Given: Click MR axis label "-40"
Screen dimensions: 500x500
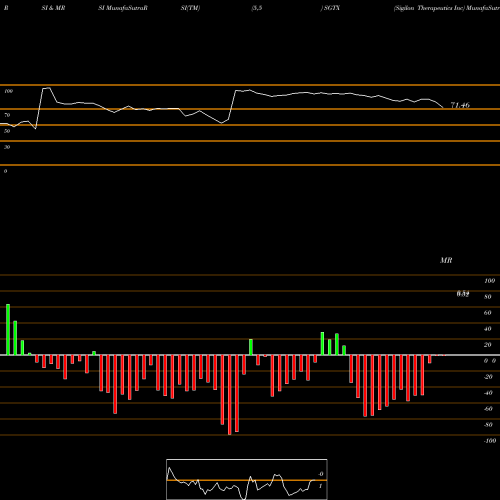Looking at the screenshot, I should point(488,393).
